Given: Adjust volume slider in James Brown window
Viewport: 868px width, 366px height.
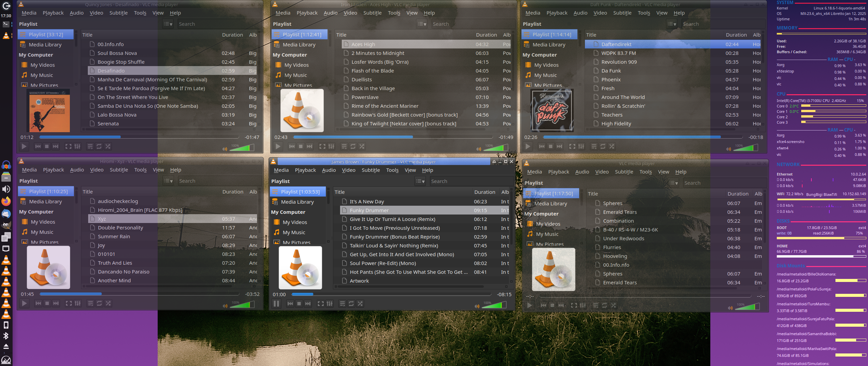Looking at the screenshot, I should pyautogui.click(x=494, y=305).
